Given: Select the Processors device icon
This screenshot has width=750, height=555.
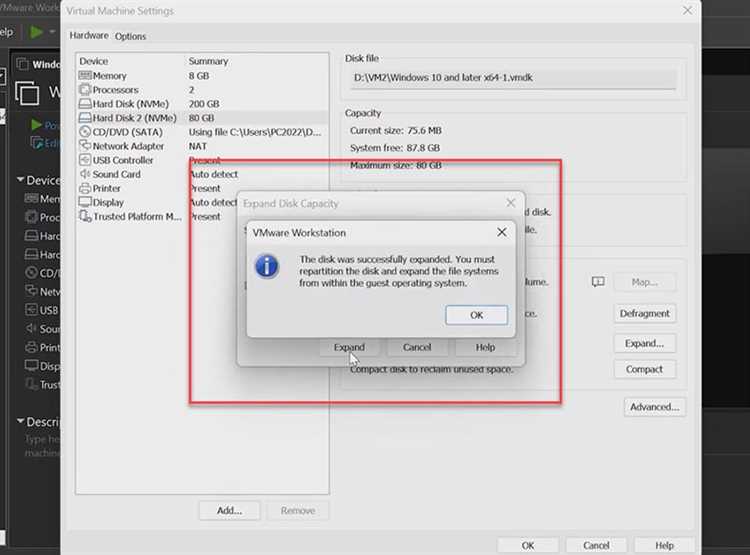Looking at the screenshot, I should click(x=85, y=89).
